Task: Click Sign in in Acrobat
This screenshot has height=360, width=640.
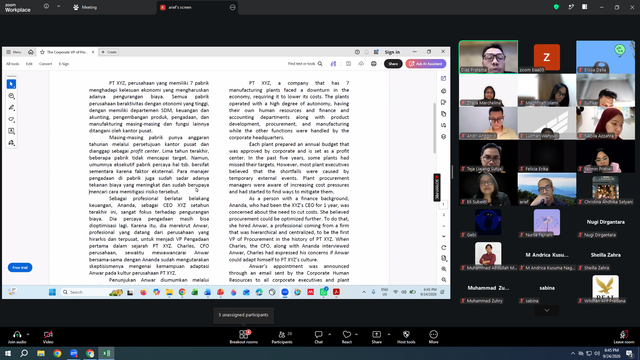Action: 392,52
